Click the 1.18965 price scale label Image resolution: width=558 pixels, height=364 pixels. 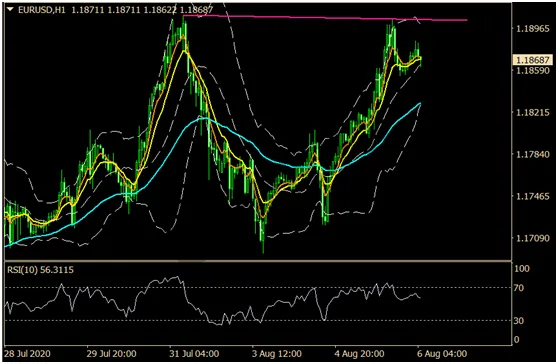[x=533, y=28]
